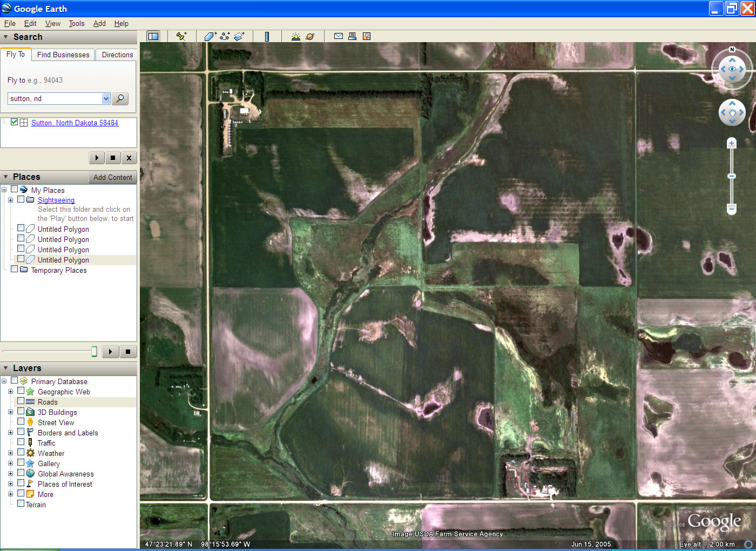Click the North N compass marker

pos(732,50)
